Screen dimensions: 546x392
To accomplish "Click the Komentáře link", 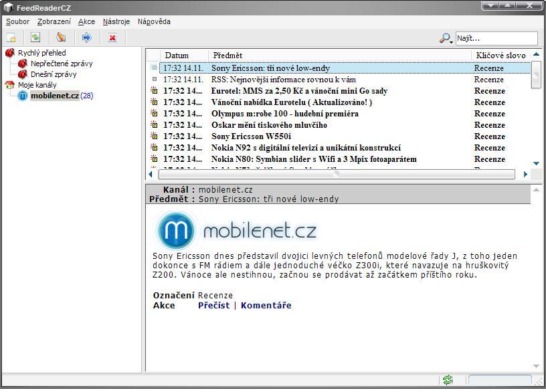I will (x=266, y=306).
